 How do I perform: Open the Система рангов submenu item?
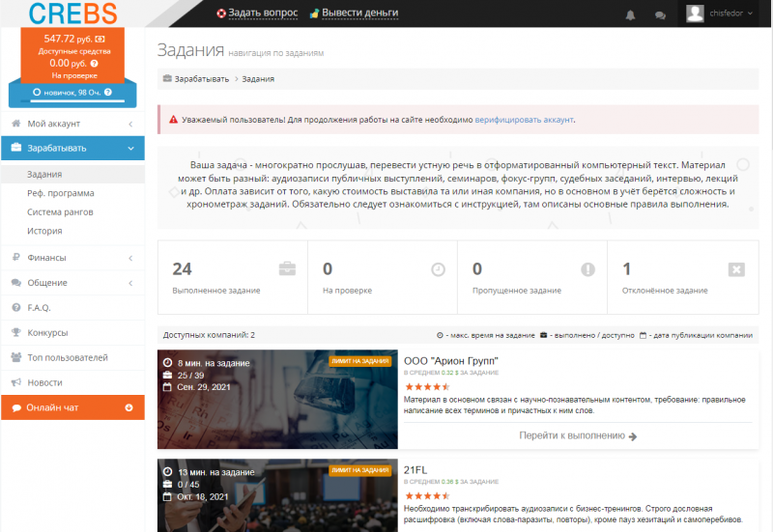(60, 211)
